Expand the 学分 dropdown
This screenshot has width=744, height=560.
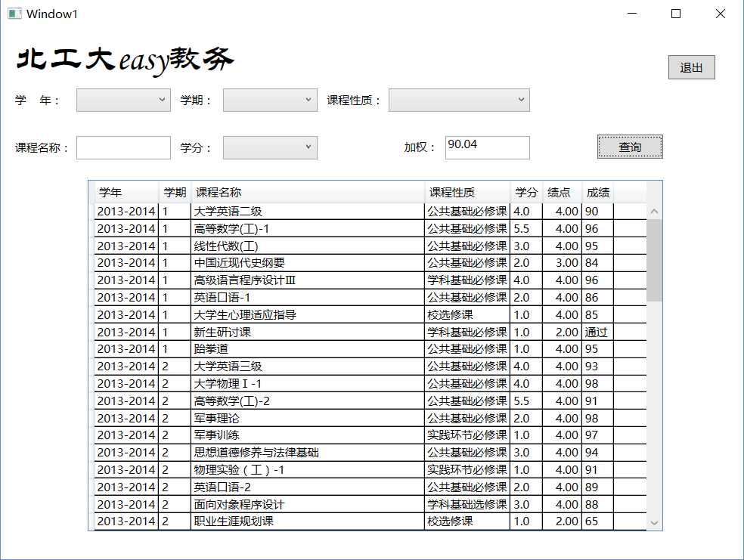click(x=270, y=147)
